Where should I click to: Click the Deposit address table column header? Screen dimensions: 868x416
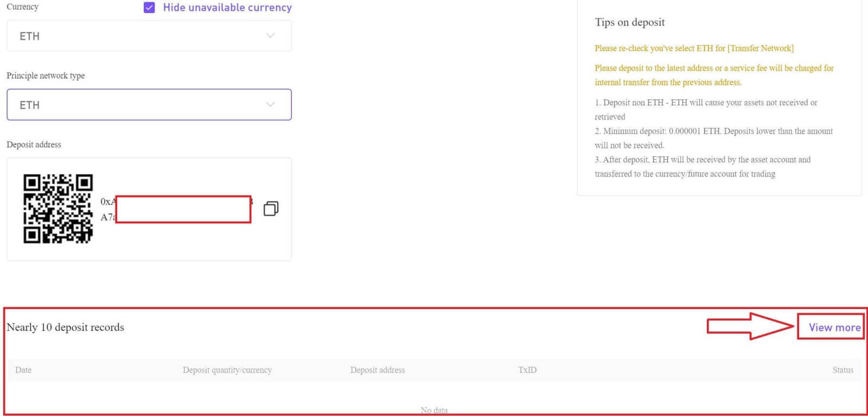378,370
